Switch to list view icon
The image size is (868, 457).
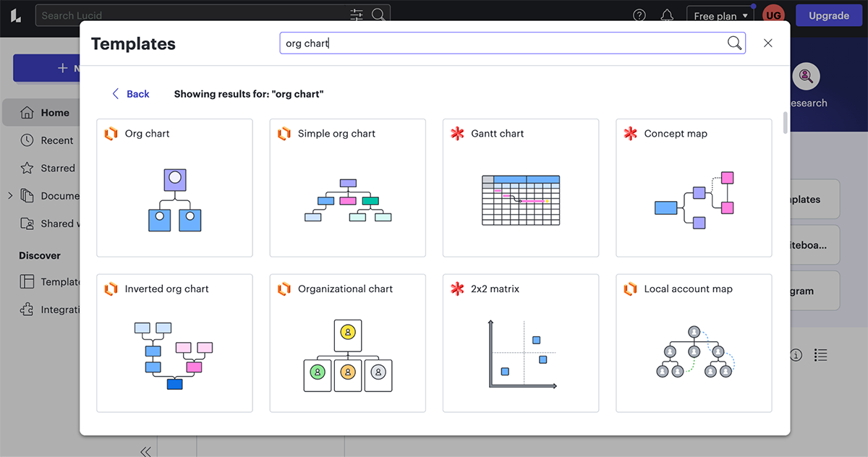[820, 354]
